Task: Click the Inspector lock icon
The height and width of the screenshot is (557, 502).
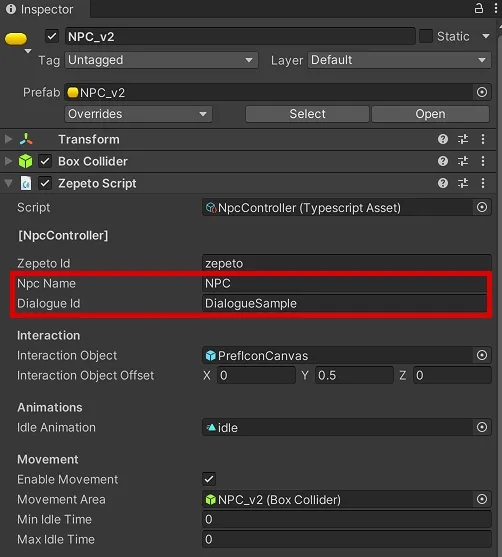Action: click(479, 9)
